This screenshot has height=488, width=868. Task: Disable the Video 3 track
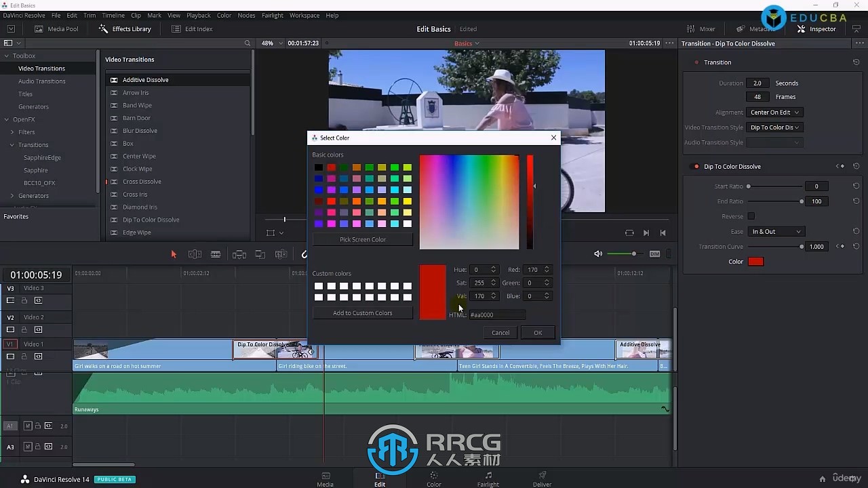(10, 300)
